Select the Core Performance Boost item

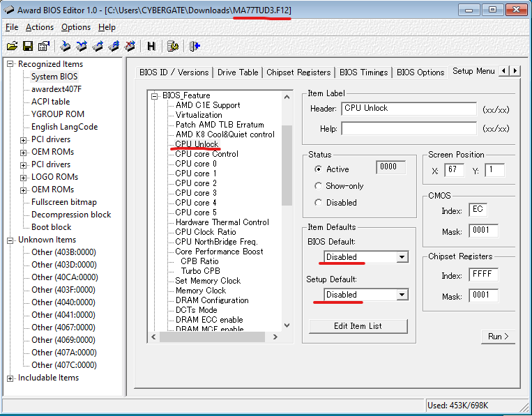click(219, 252)
